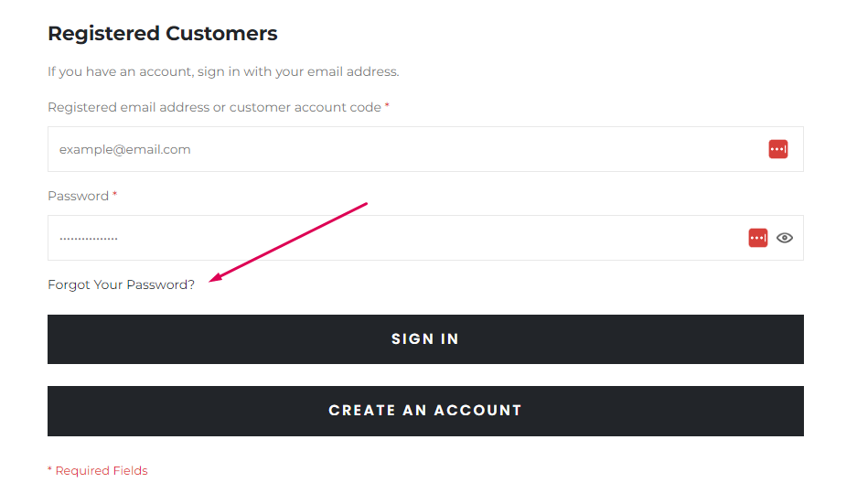Click into the masked Password field
This screenshot has height=504, width=857.
click(x=425, y=238)
